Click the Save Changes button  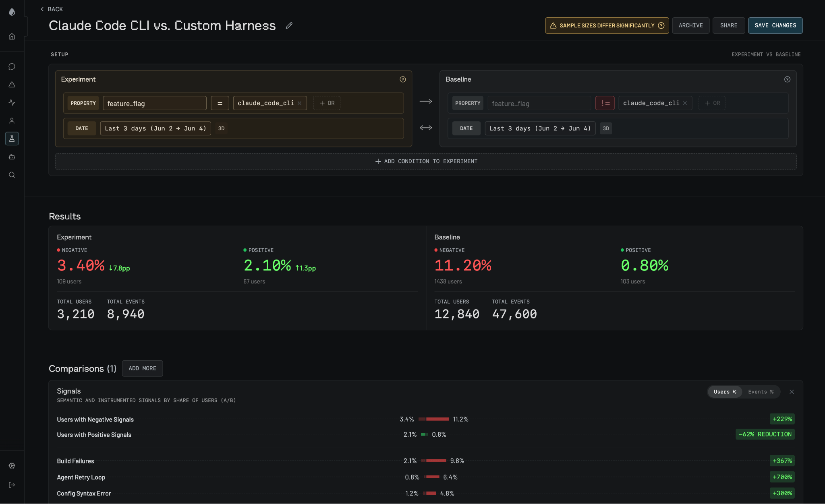(775, 25)
